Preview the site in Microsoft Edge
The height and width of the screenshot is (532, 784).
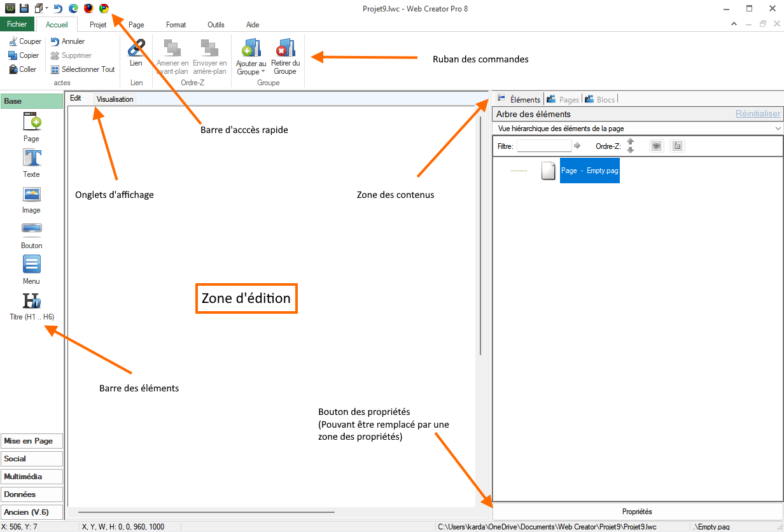(x=74, y=8)
